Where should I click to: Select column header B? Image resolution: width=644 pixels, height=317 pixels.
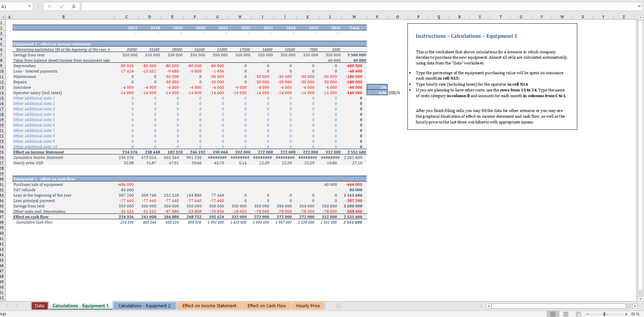point(63,17)
